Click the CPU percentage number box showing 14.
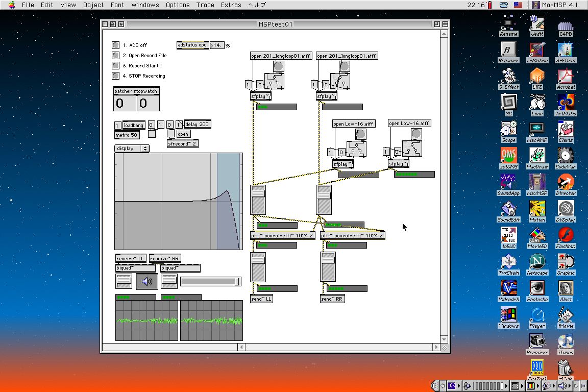This screenshot has width=588, height=392. pyautogui.click(x=217, y=45)
